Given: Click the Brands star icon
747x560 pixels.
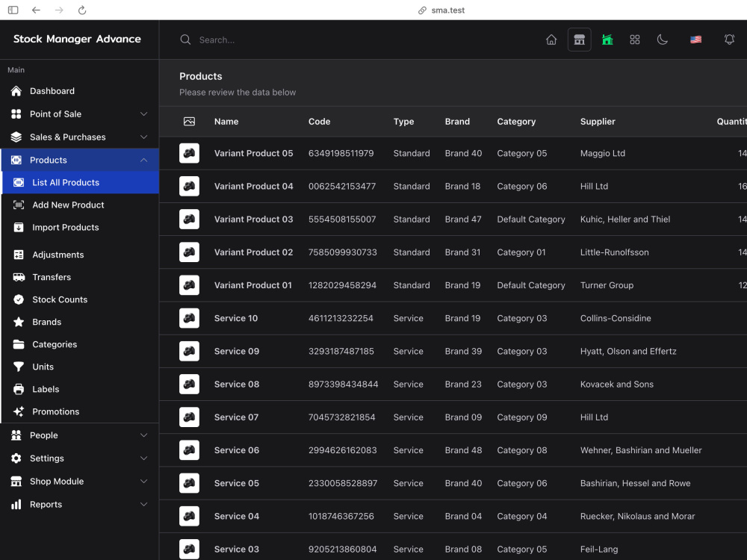Looking at the screenshot, I should coord(19,322).
